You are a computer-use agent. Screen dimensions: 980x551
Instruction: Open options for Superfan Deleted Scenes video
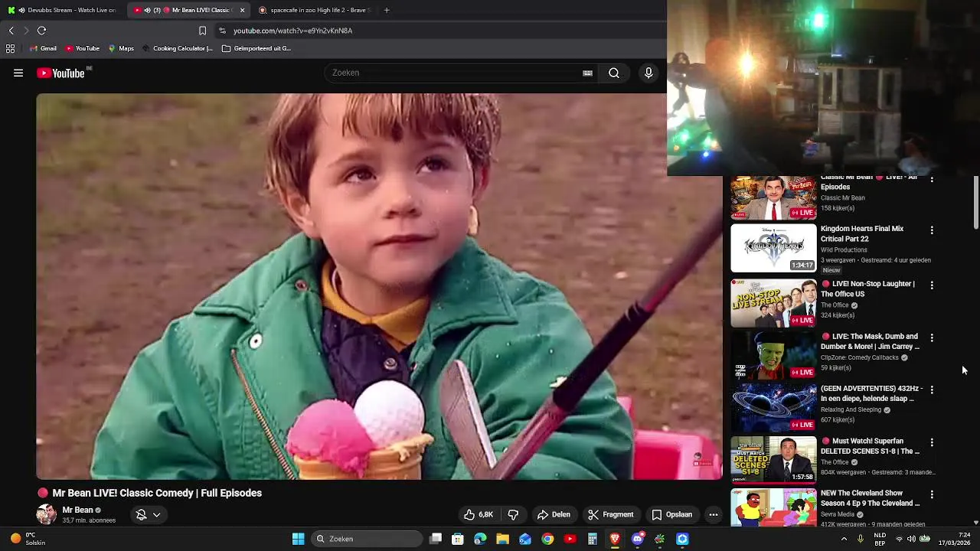coord(932,442)
